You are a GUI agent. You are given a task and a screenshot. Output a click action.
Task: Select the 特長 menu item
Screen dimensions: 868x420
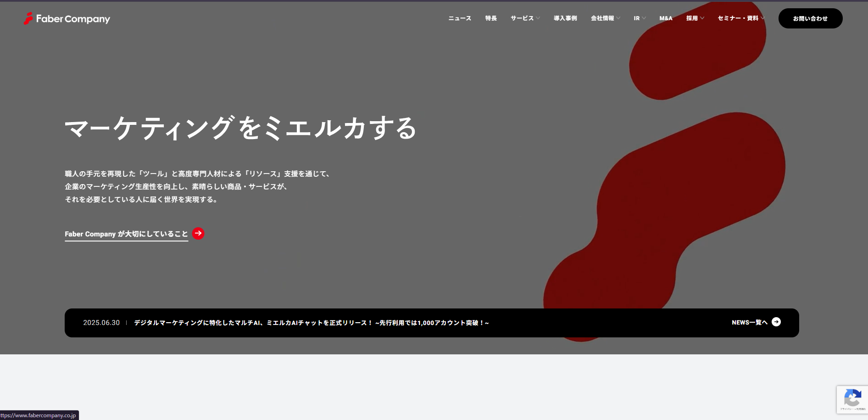[x=491, y=18]
